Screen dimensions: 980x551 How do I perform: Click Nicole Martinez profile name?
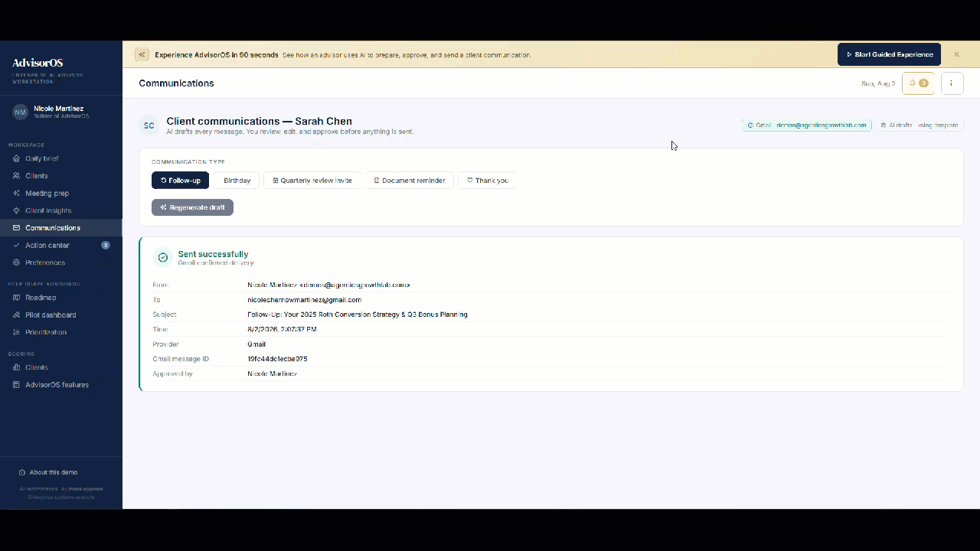coord(59,109)
